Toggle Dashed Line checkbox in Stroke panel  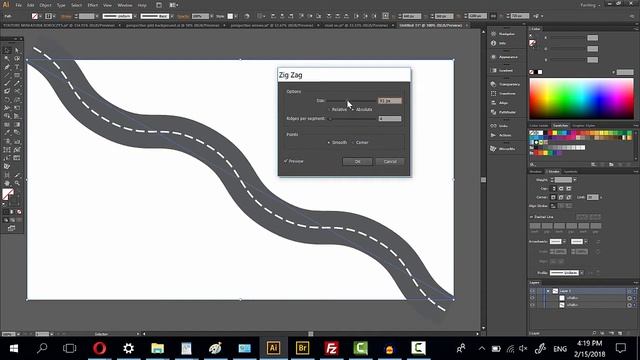pyautogui.click(x=531, y=217)
